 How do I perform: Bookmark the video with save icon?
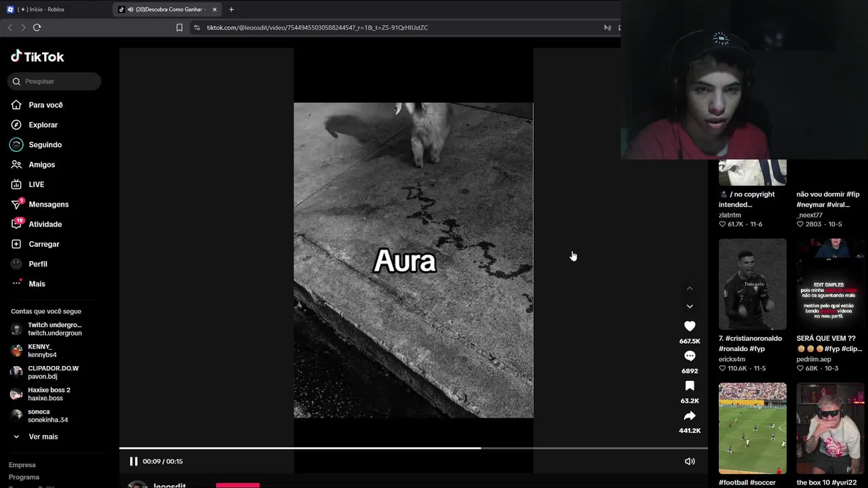click(690, 386)
